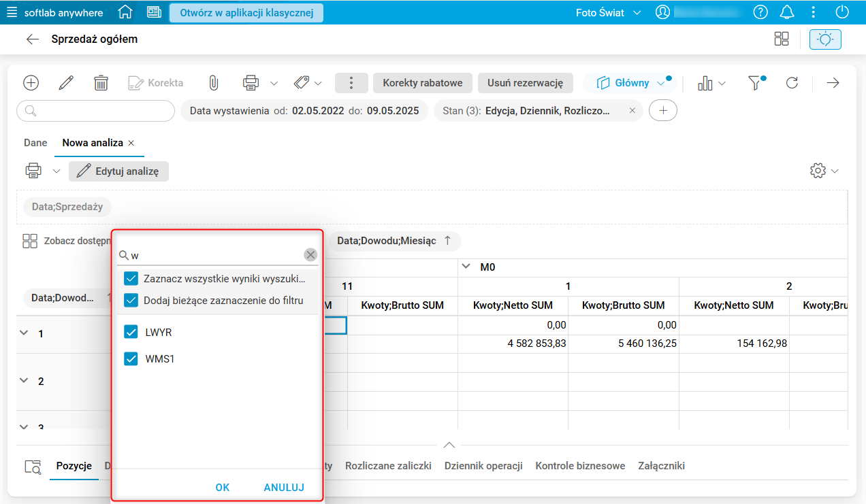Go to the home icon
This screenshot has width=866, height=504.
(x=125, y=12)
